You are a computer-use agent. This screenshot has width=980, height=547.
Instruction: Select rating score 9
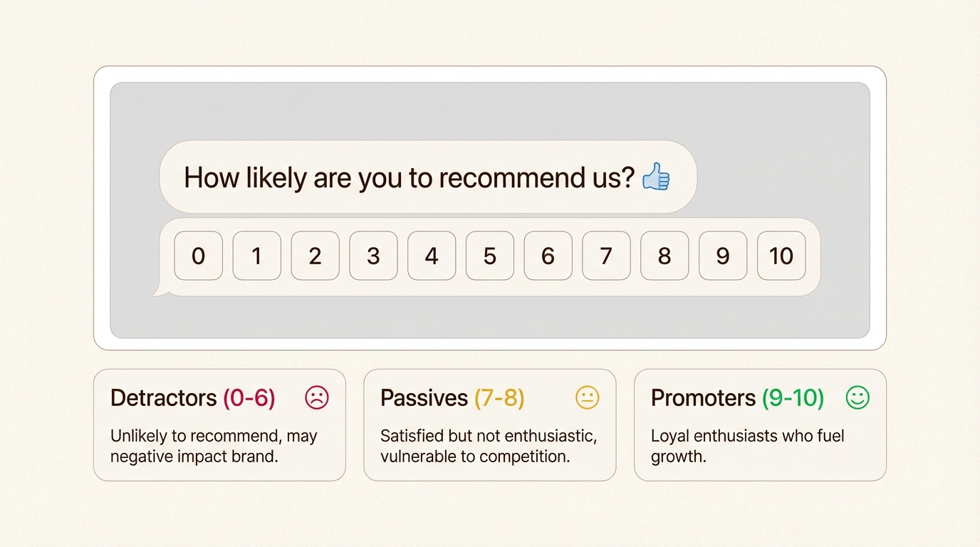723,256
